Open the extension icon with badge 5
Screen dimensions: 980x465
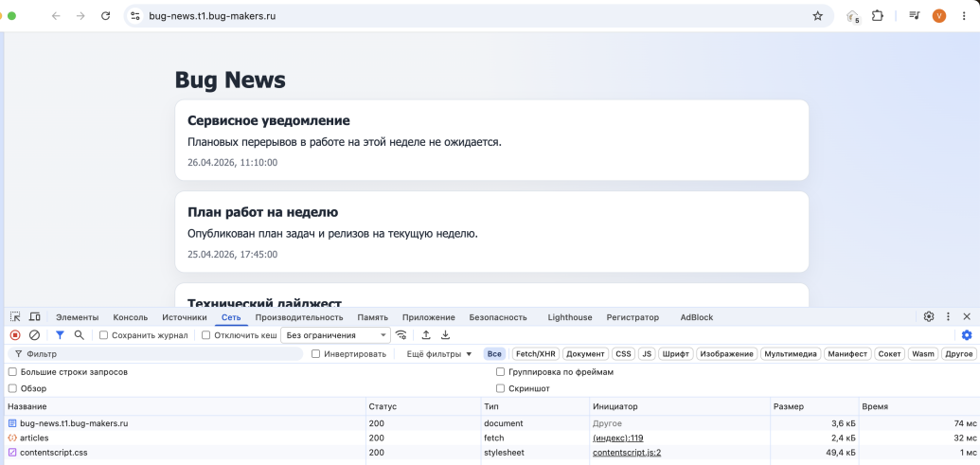click(x=853, y=17)
